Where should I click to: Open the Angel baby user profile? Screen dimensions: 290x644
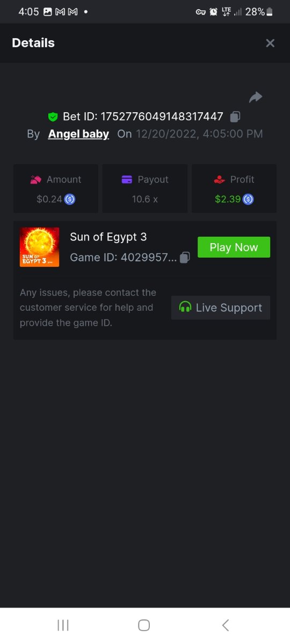click(78, 134)
